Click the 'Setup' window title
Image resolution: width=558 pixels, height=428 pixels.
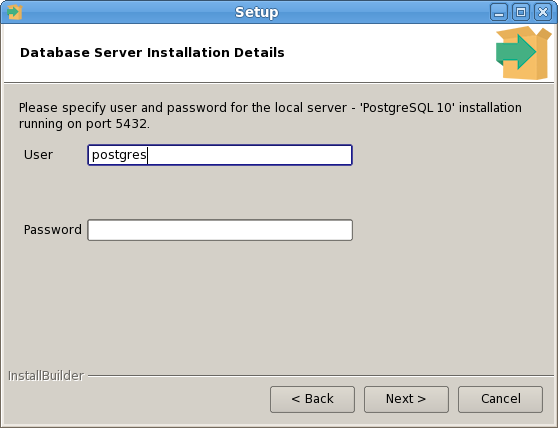point(257,12)
